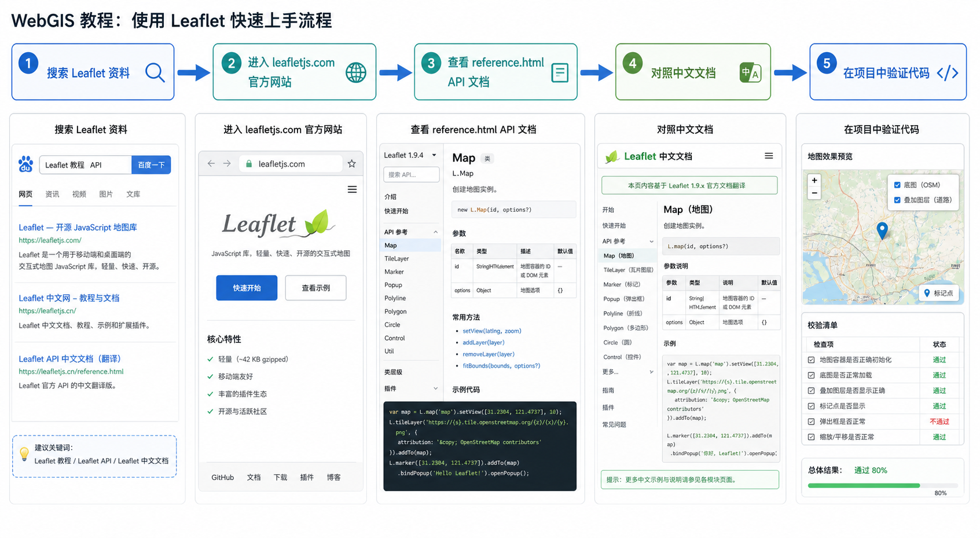Select the 资讯 search tab
The image size is (980, 538).
click(x=52, y=194)
